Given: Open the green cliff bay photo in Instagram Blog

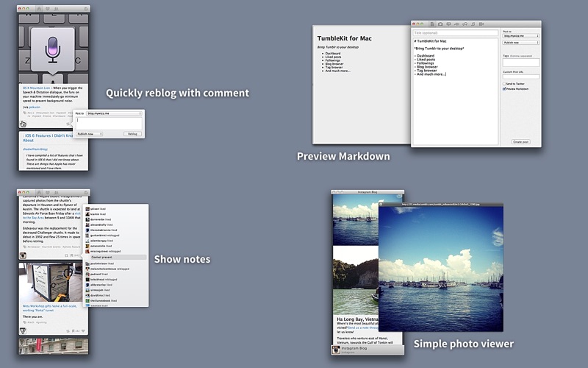Looking at the screenshot, I should click(356, 280).
